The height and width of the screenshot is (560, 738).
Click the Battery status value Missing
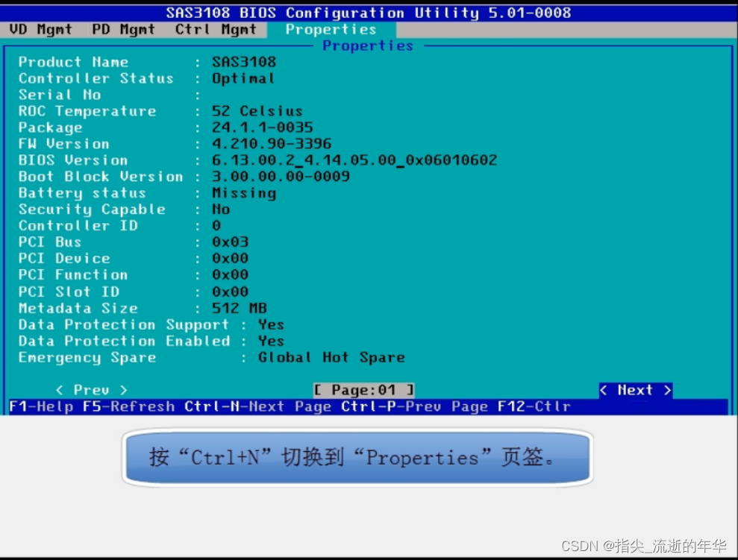[x=244, y=193]
